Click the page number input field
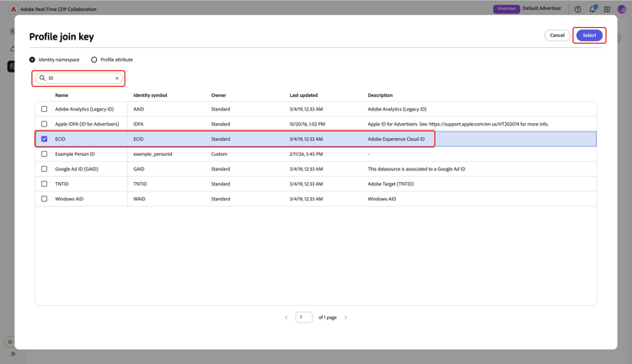The height and width of the screenshot is (364, 632). pos(303,318)
